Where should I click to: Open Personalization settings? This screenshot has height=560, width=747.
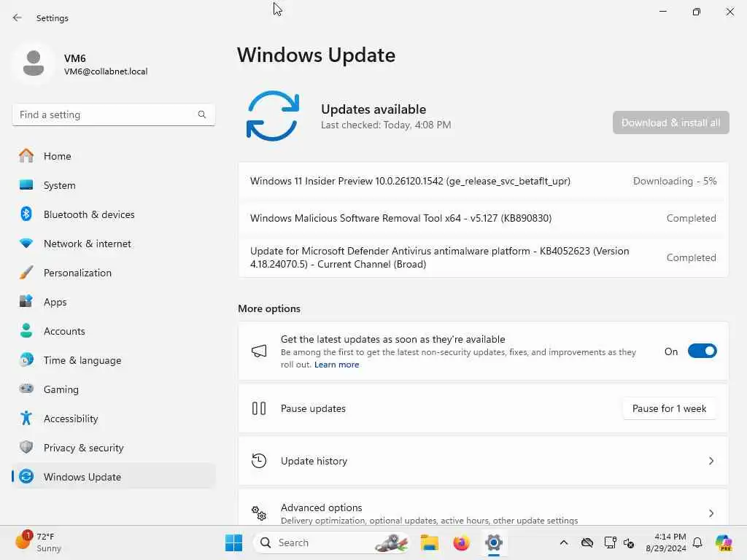113,273
